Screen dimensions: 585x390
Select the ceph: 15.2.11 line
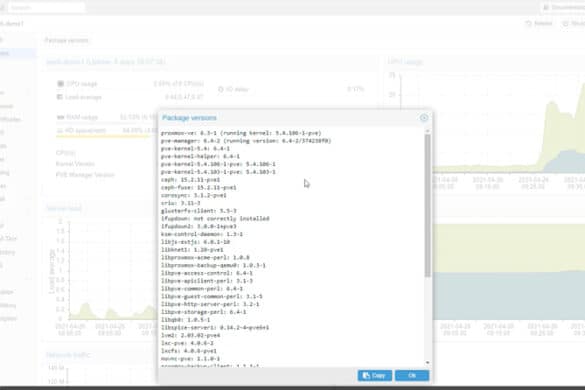tap(190, 180)
